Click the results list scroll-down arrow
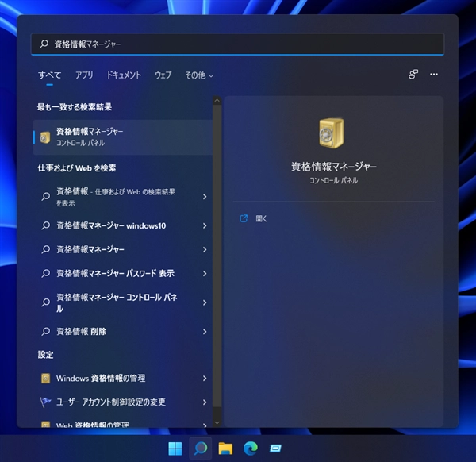Image resolution: width=476 pixels, height=462 pixels. click(217, 422)
